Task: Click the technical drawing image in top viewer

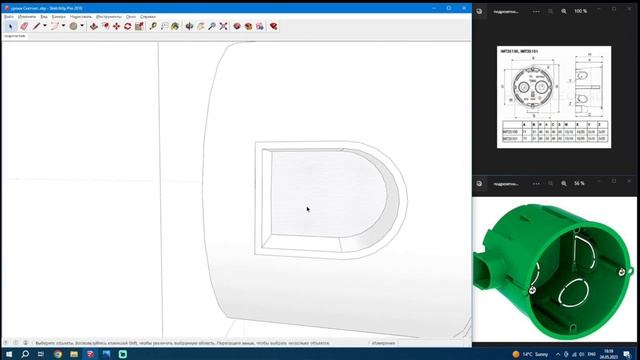Action: pos(554,97)
